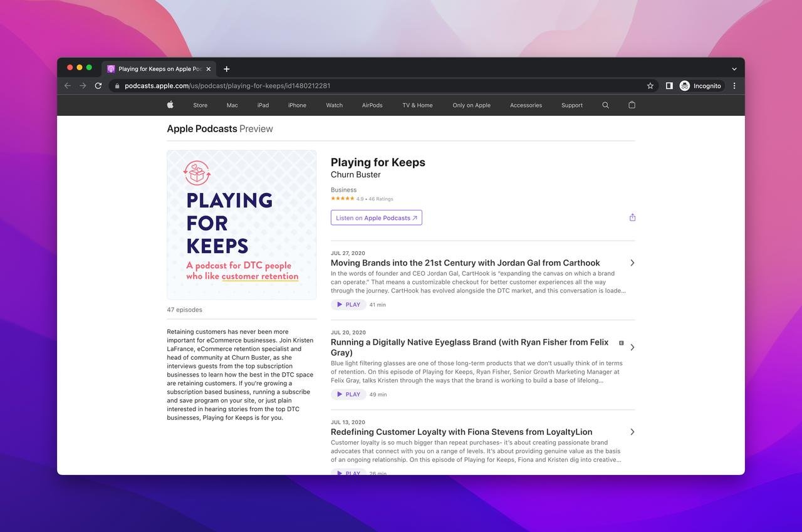Image resolution: width=802 pixels, height=532 pixels.
Task: Play the 41 min Jordan Gal episode
Action: pyautogui.click(x=348, y=305)
